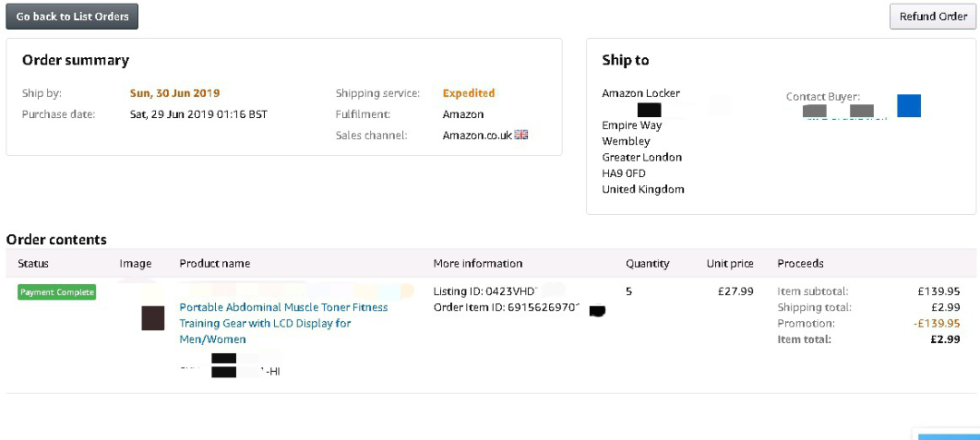
Task: Click the blue square next to Contact Buyer
Action: click(x=908, y=106)
